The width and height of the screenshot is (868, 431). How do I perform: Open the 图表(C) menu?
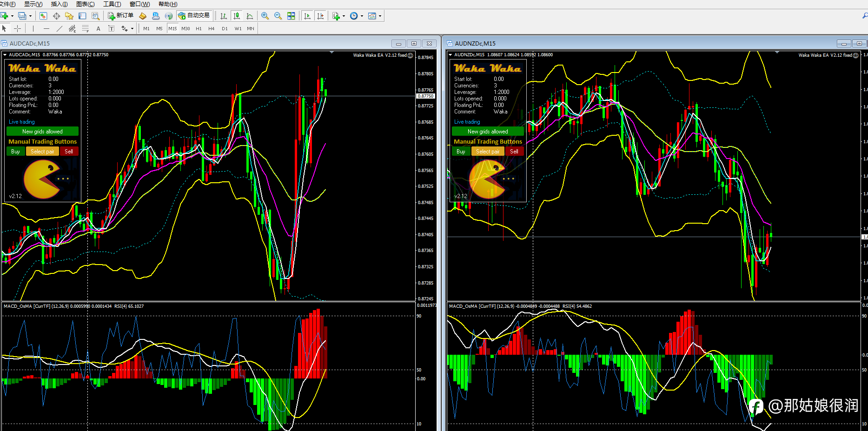point(85,4)
